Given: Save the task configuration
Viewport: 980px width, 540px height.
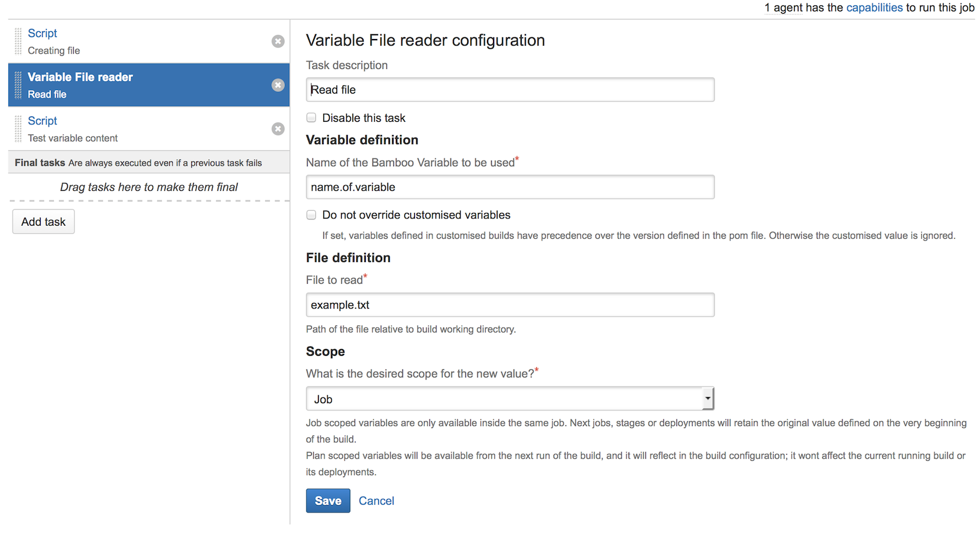Looking at the screenshot, I should [x=328, y=500].
